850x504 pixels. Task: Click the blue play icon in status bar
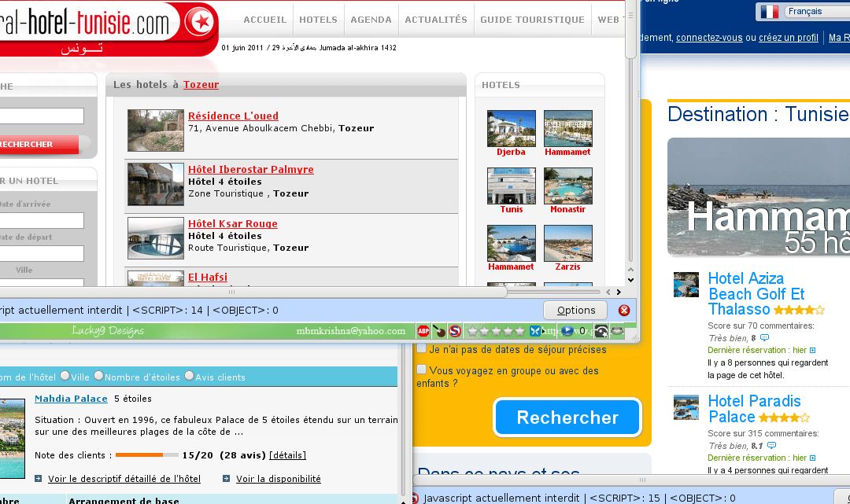point(566,331)
